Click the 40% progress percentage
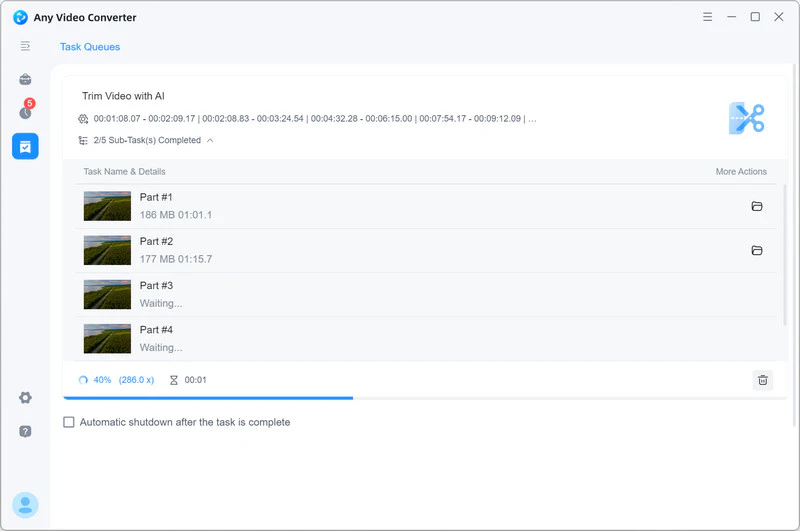Image resolution: width=800 pixels, height=531 pixels. (x=102, y=380)
